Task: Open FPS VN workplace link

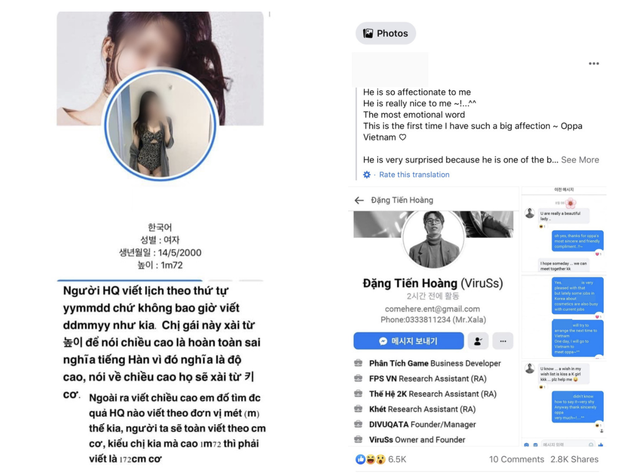Action: click(383, 379)
